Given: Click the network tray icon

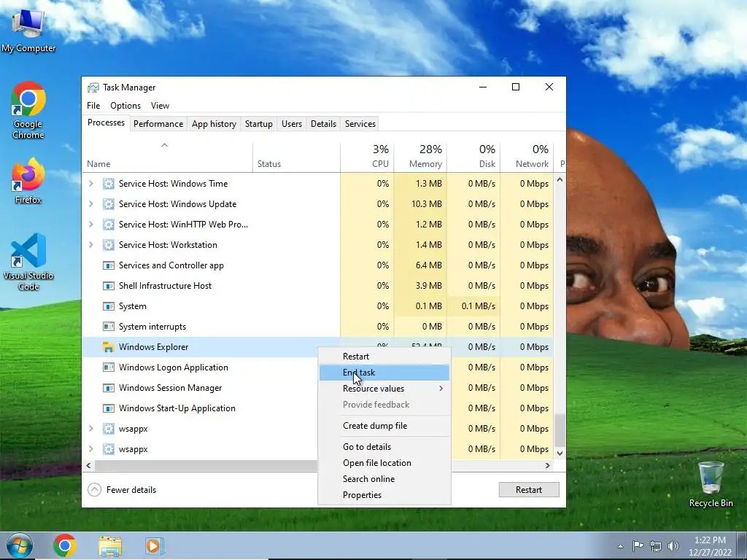Looking at the screenshot, I should [x=656, y=546].
